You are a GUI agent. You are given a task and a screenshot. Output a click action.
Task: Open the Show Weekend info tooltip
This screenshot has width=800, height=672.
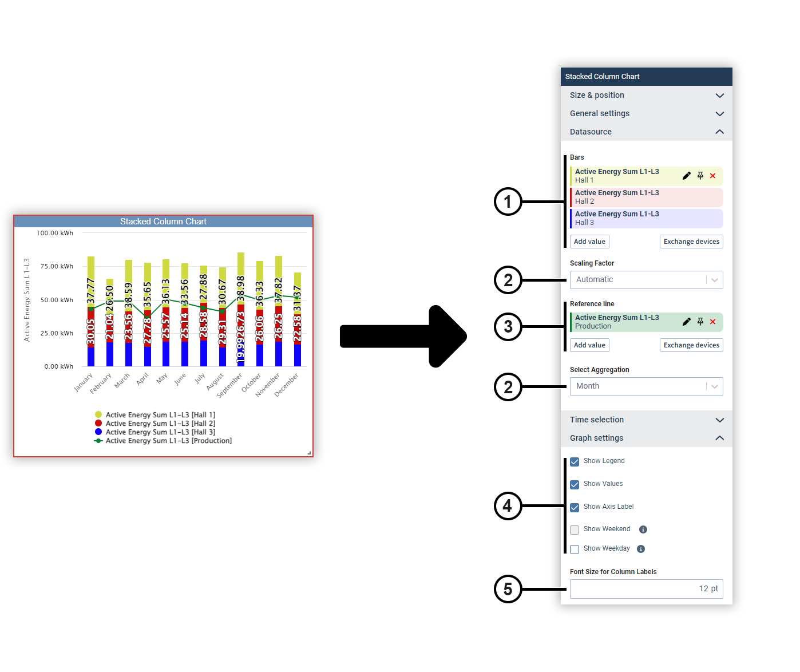[643, 529]
